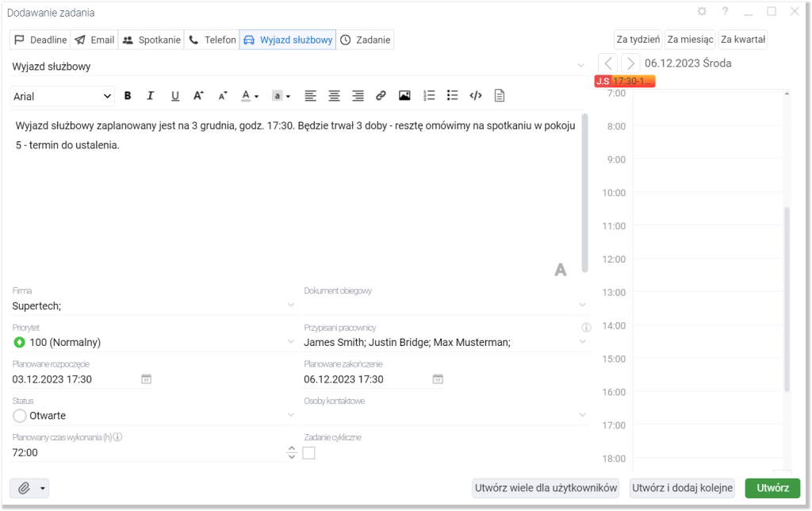Apply italic formatting in editor

[151, 96]
